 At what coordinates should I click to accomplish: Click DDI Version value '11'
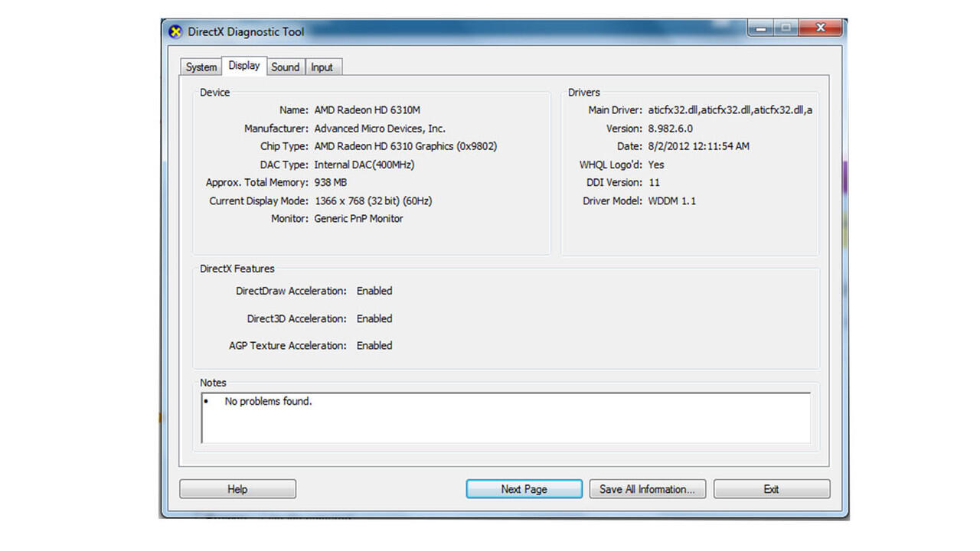654,182
